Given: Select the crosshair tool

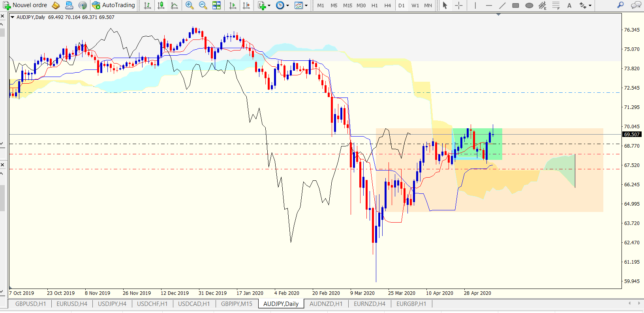Looking at the screenshot, I should (458, 6).
